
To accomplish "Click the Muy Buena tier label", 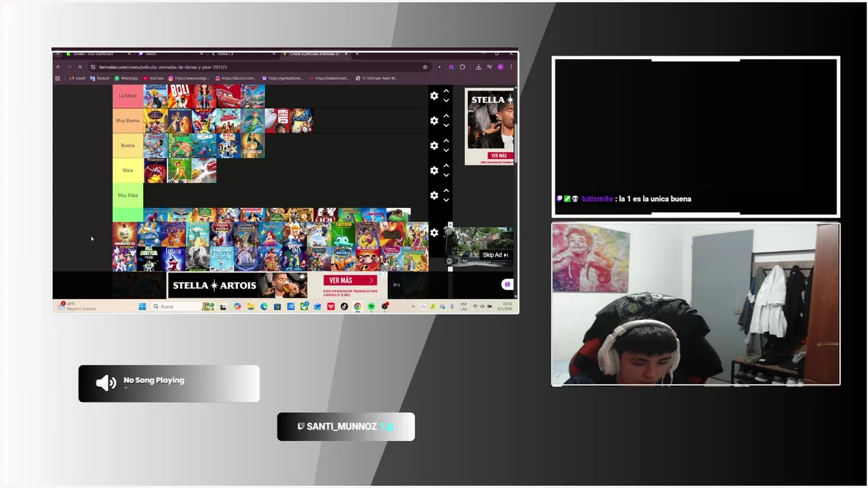I will tap(127, 121).
